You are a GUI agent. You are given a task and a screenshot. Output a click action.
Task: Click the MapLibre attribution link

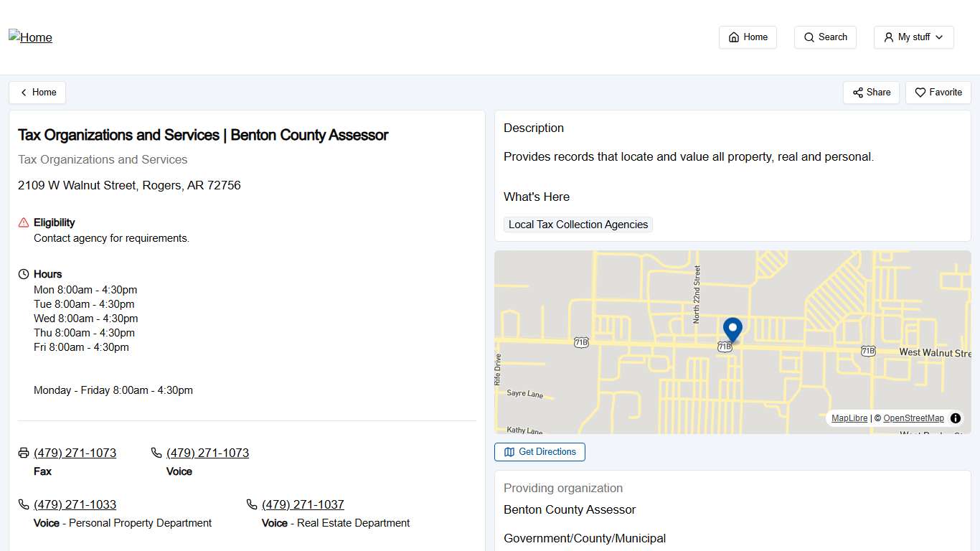(849, 418)
